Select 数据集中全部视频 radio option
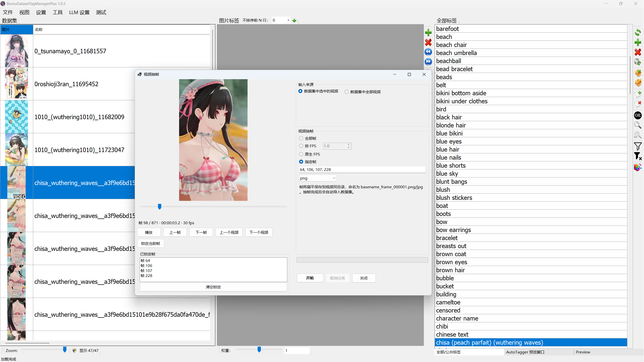644x362 pixels. coord(363,92)
